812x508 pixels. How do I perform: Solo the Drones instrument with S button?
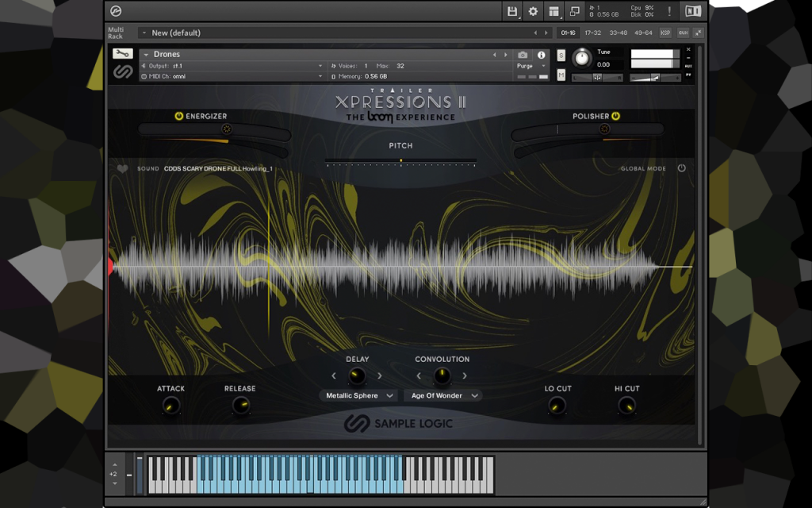click(561, 56)
